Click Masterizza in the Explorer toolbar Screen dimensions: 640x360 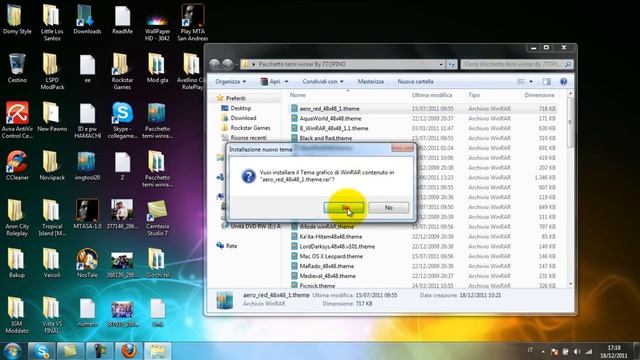[x=371, y=82]
